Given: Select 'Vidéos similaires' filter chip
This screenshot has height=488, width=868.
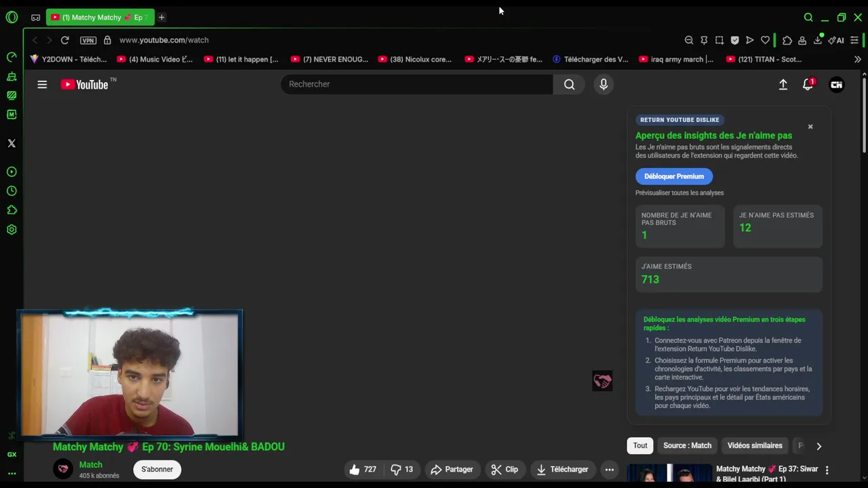Looking at the screenshot, I should pyautogui.click(x=755, y=445).
